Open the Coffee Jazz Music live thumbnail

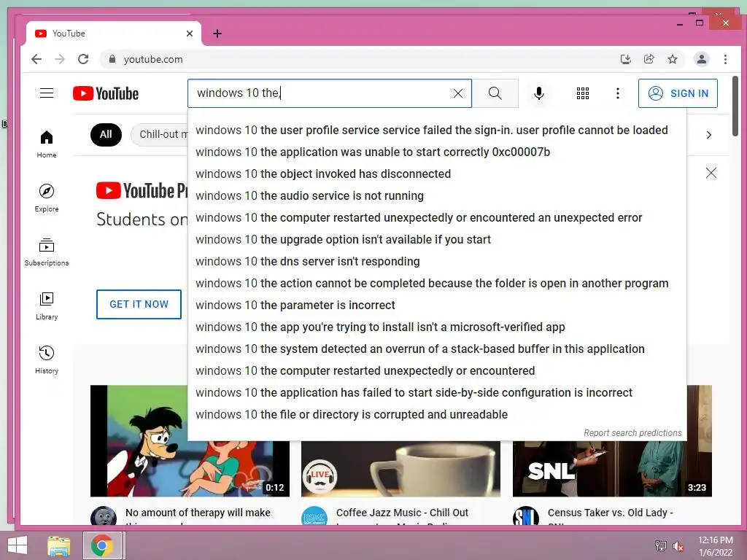pyautogui.click(x=400, y=469)
